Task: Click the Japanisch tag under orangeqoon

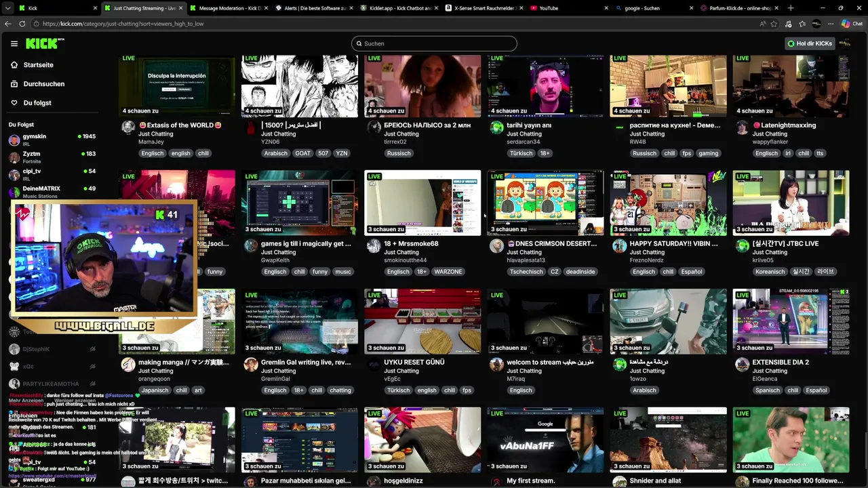Action: click(155, 390)
